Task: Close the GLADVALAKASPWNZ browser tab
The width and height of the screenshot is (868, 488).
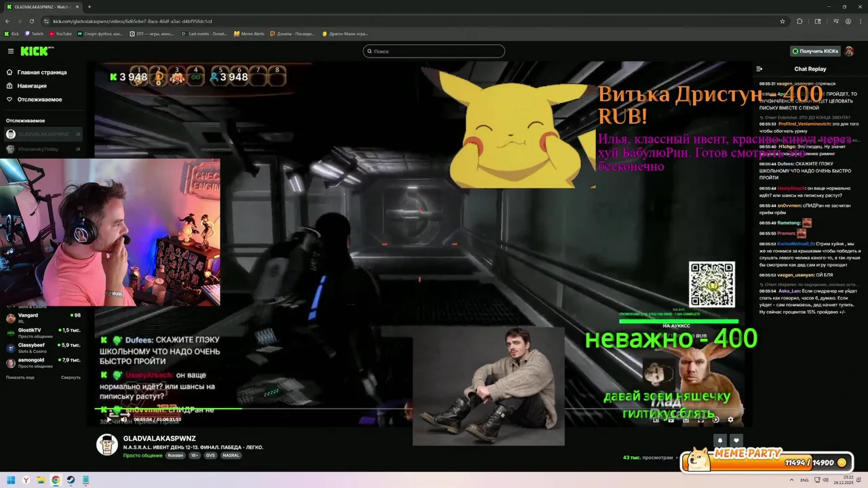Action: click(78, 7)
